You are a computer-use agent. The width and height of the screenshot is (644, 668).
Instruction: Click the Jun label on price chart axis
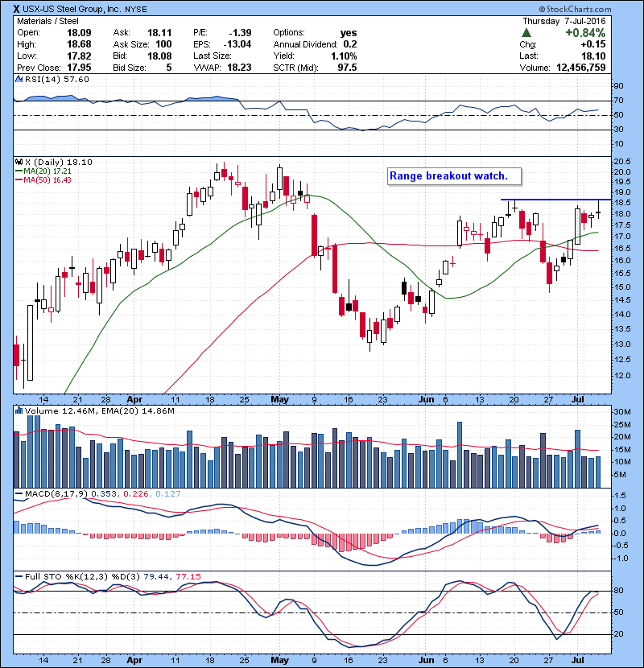[x=426, y=400]
